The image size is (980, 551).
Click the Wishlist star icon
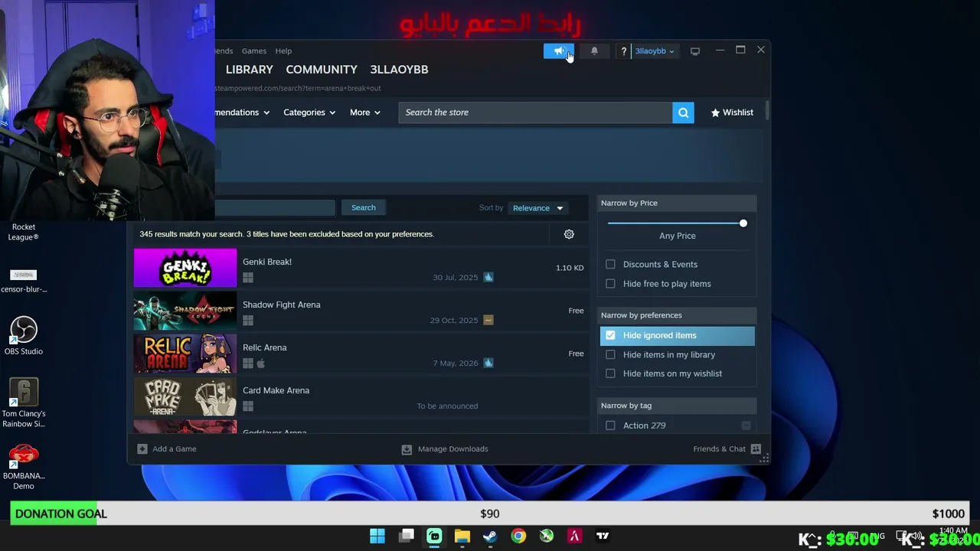tap(715, 112)
